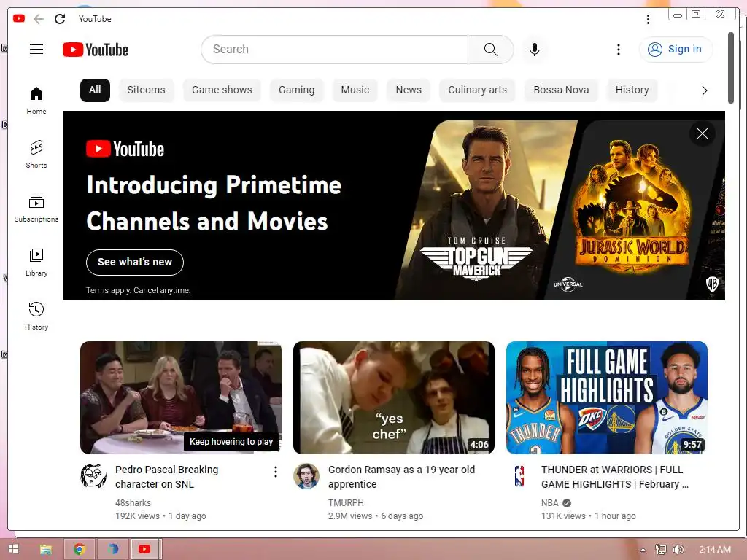This screenshot has height=560, width=747.
Task: Open Gordon Ramsay 19 year old apprentice title
Action: pos(402,477)
